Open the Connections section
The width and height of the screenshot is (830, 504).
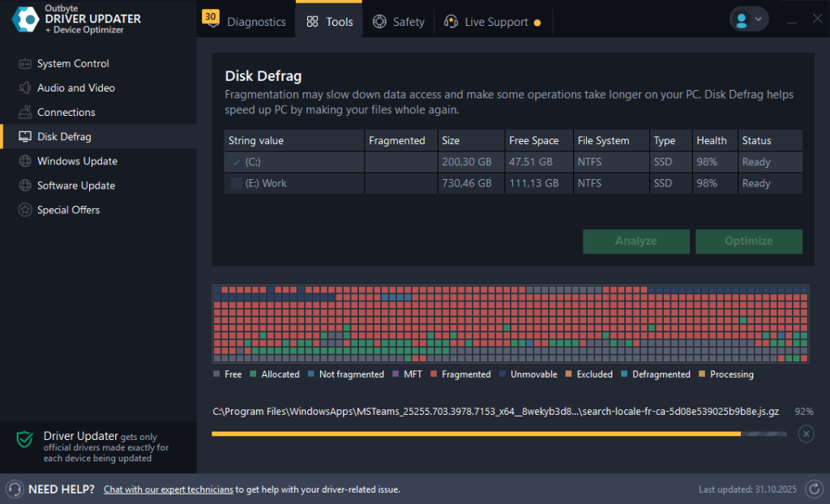pyautogui.click(x=67, y=112)
